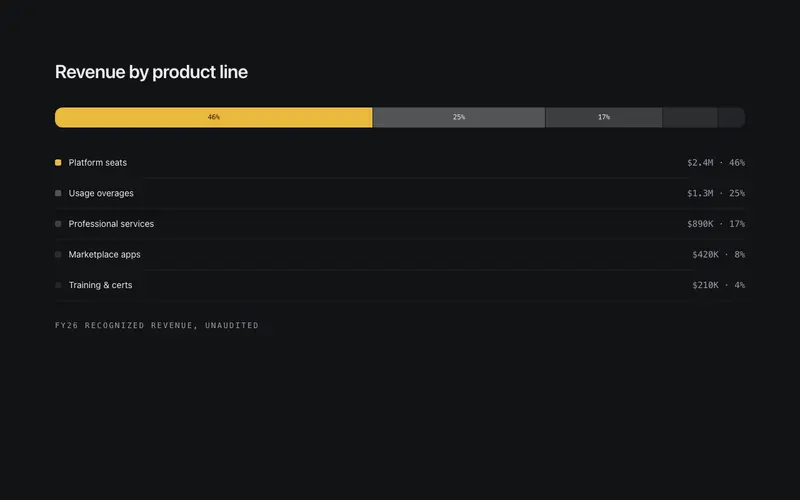Image resolution: width=800 pixels, height=500 pixels.
Task: Select the unlabeled 8% bar segment
Action: click(x=690, y=117)
